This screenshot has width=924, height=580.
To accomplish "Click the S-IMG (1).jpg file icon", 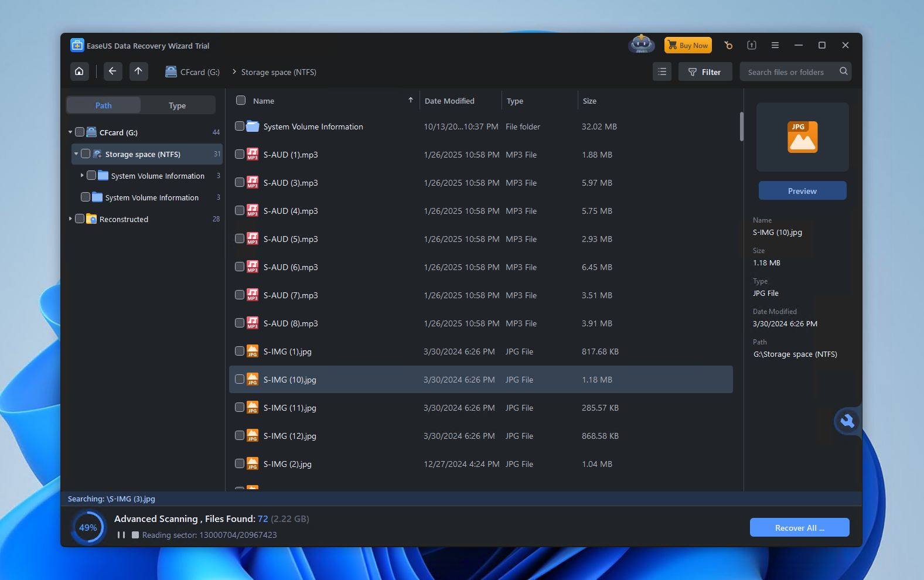I will [x=253, y=352].
